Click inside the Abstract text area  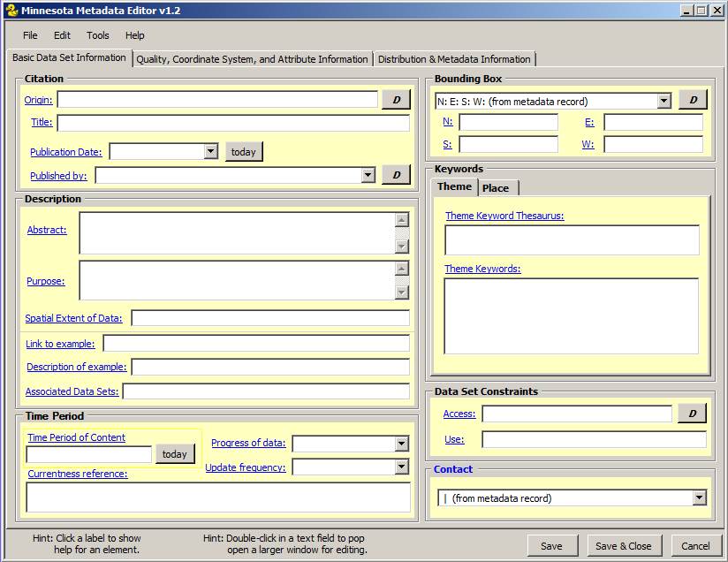237,233
